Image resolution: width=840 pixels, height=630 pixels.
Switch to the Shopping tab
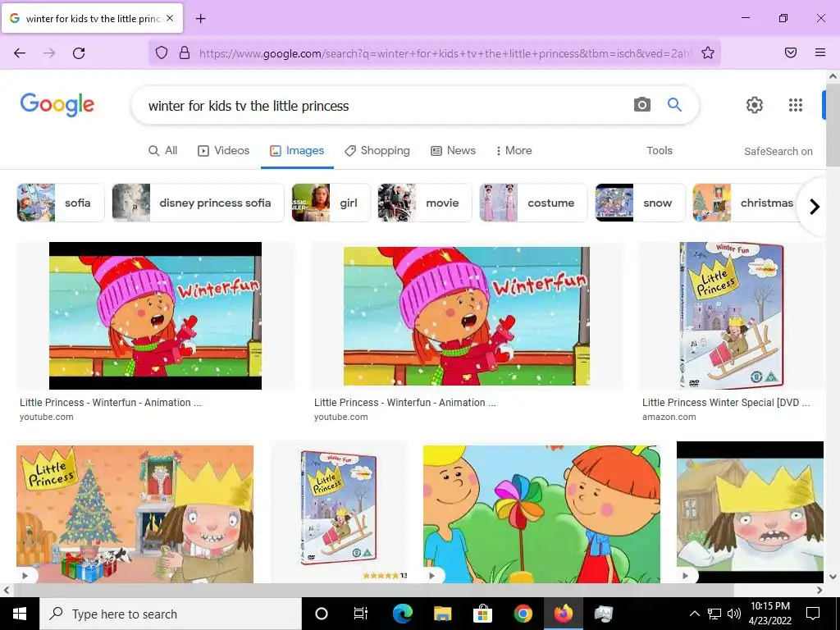point(377,151)
